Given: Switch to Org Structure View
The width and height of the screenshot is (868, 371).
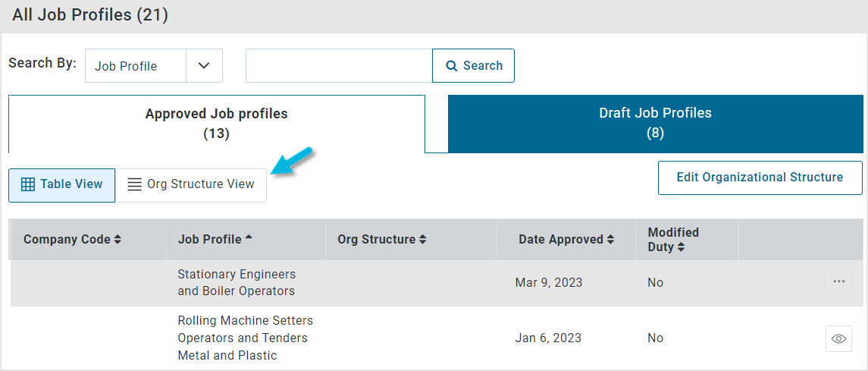Looking at the screenshot, I should coord(191,185).
